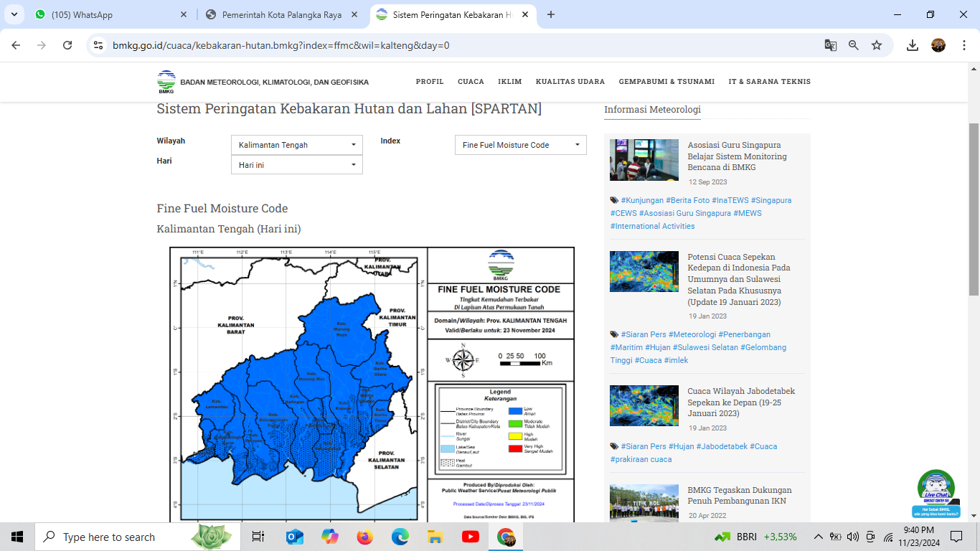Image resolution: width=980 pixels, height=551 pixels.
Task: Click the #Jabodetabek hashtag
Action: click(x=722, y=447)
